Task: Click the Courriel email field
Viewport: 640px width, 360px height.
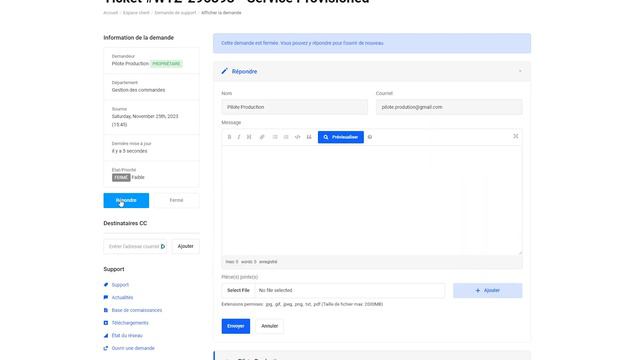Action: coord(449,107)
